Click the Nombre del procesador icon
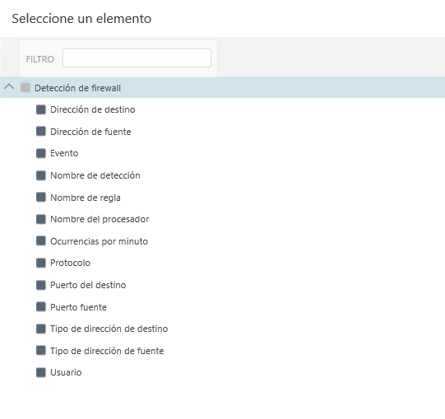The width and height of the screenshot is (445, 419). pos(41,219)
